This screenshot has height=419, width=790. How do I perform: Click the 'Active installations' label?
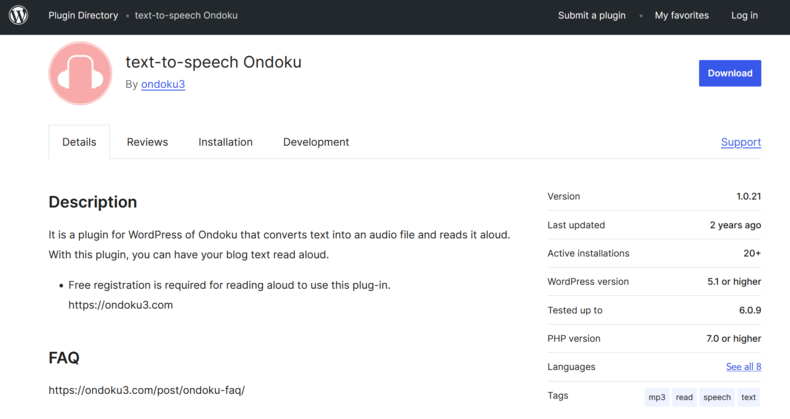(588, 253)
